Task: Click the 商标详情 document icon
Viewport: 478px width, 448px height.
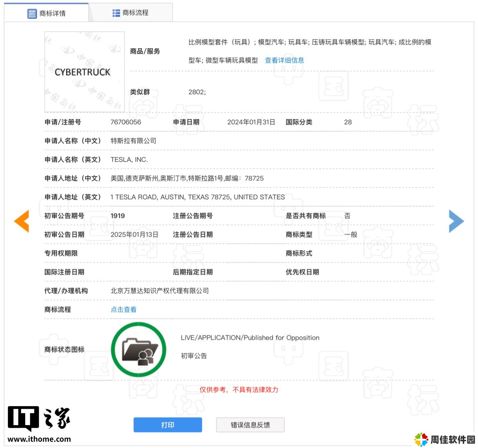Action: click(32, 14)
